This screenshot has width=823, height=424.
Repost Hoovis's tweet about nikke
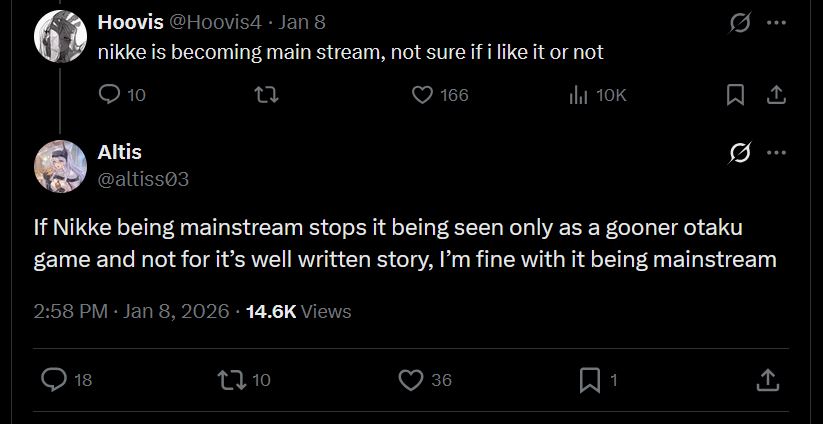pyautogui.click(x=266, y=95)
